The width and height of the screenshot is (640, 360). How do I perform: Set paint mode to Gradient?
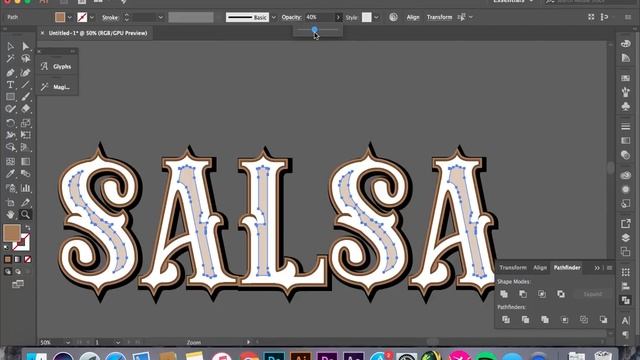pyautogui.click(x=18, y=259)
